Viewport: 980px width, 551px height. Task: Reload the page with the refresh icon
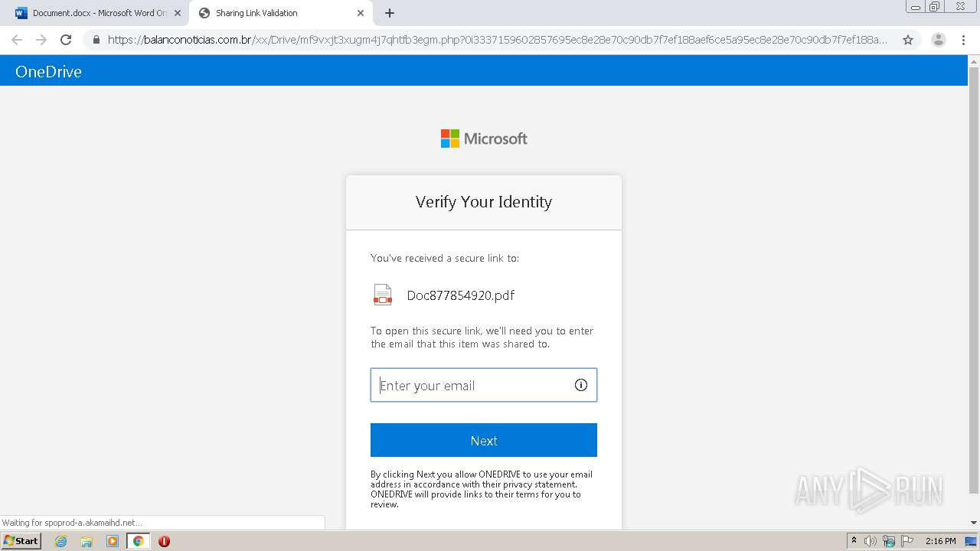(x=66, y=40)
